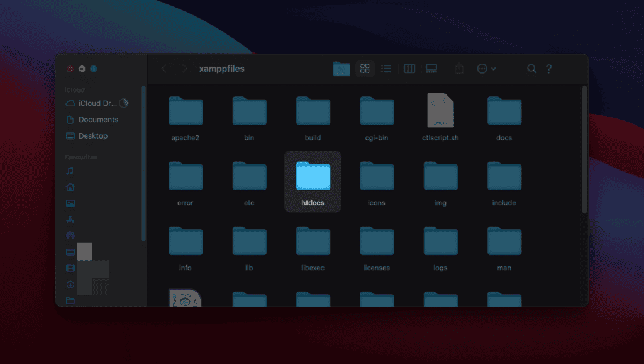Open the action menu ellipsis dropdown
Viewport: 644px width, 364px height.
(x=486, y=69)
